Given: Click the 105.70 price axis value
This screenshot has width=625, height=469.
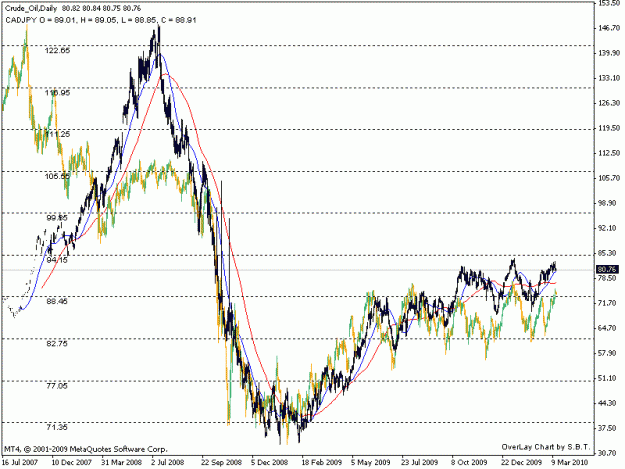Looking at the screenshot, I should [x=609, y=178].
